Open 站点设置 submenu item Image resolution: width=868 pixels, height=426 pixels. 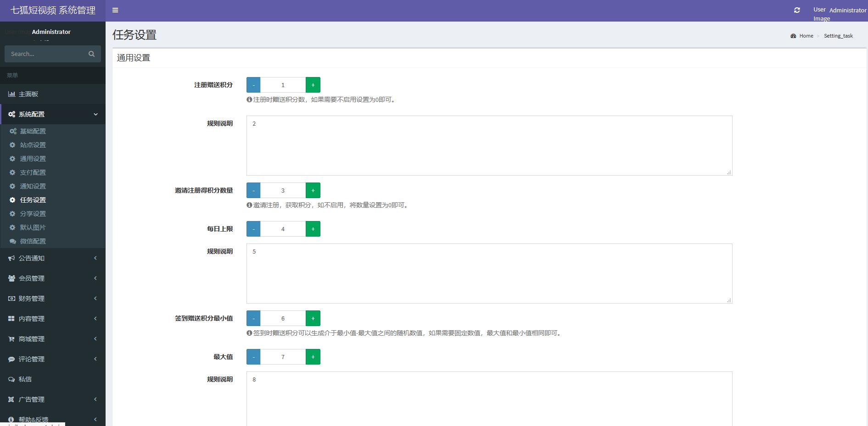click(33, 145)
